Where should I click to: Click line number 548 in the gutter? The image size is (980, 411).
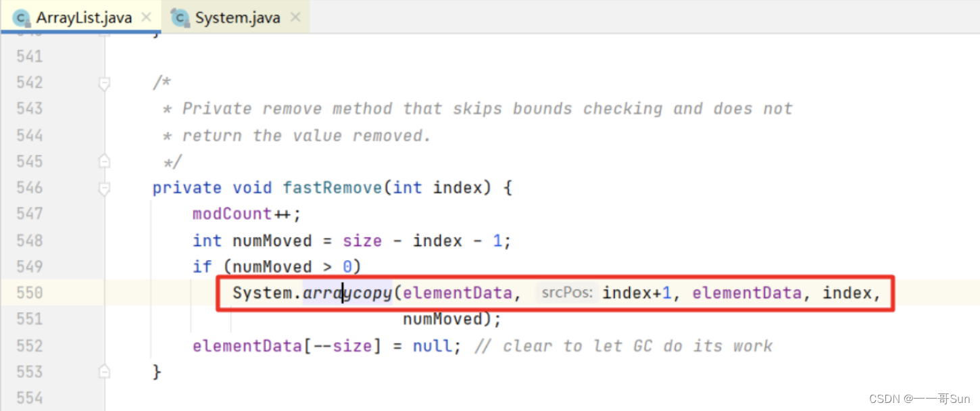coord(29,240)
